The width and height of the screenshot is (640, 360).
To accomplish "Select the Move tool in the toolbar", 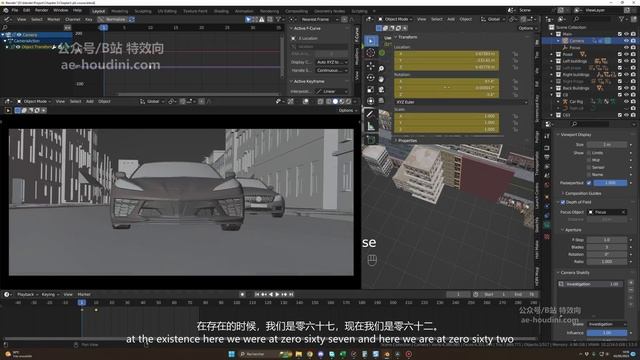I will click(x=371, y=65).
